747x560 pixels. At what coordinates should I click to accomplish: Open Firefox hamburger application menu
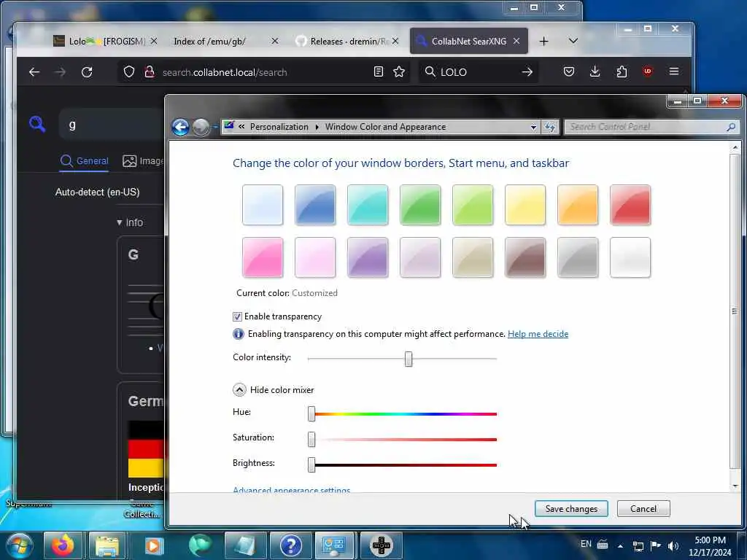(673, 71)
